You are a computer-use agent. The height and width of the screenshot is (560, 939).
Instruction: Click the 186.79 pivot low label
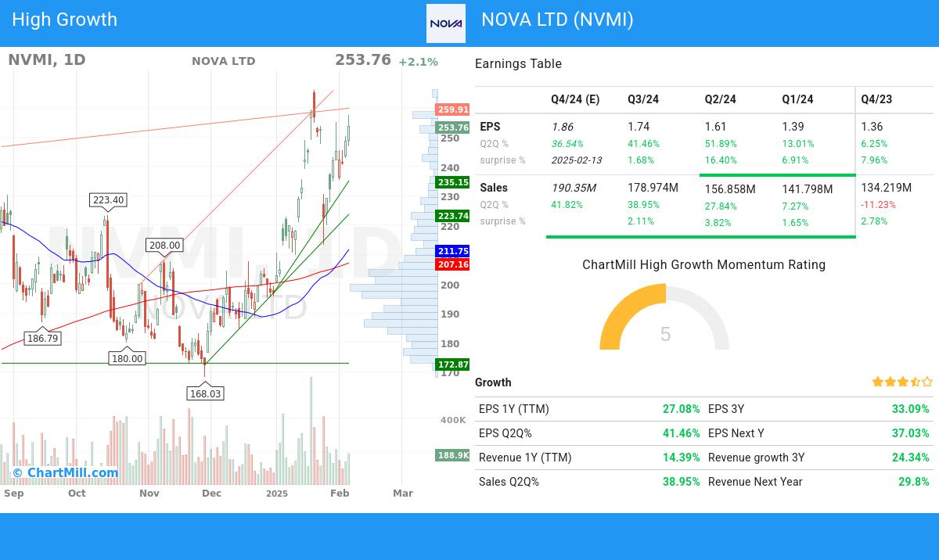tap(43, 339)
